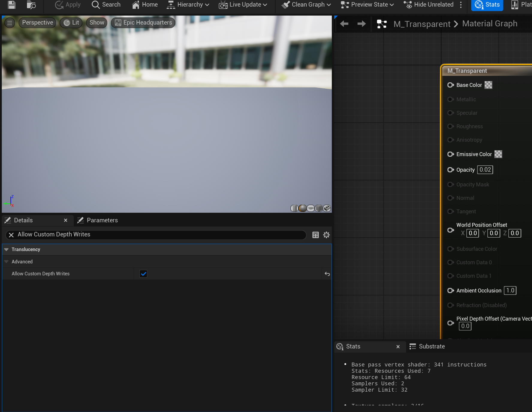Reset Allow Custom Depth Writes to default
Screen dimensions: 532x412
[x=327, y=274]
